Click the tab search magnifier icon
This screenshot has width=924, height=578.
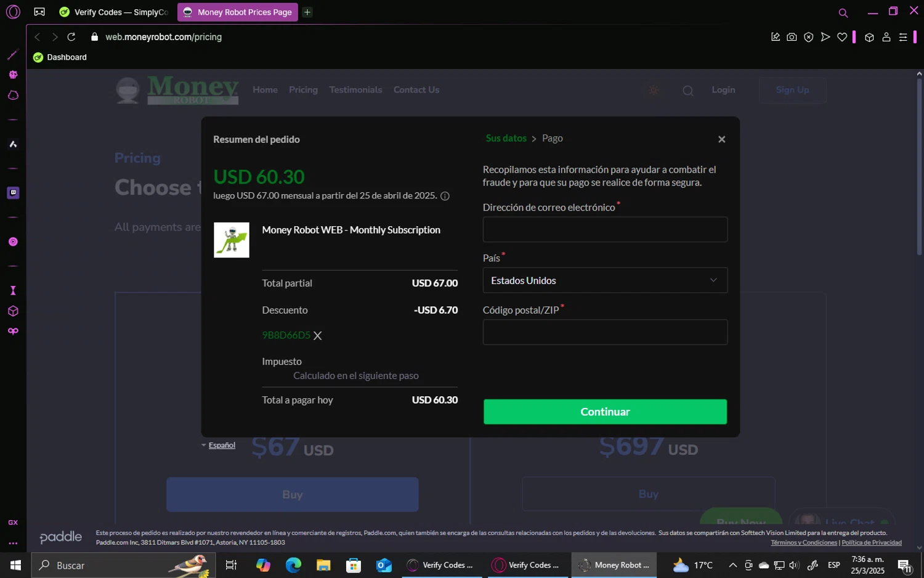(x=843, y=12)
